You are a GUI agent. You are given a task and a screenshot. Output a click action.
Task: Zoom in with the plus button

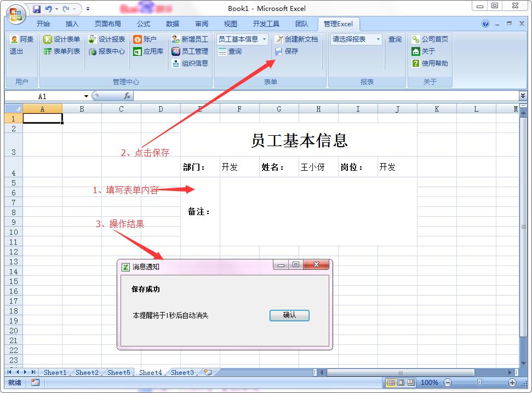click(512, 383)
